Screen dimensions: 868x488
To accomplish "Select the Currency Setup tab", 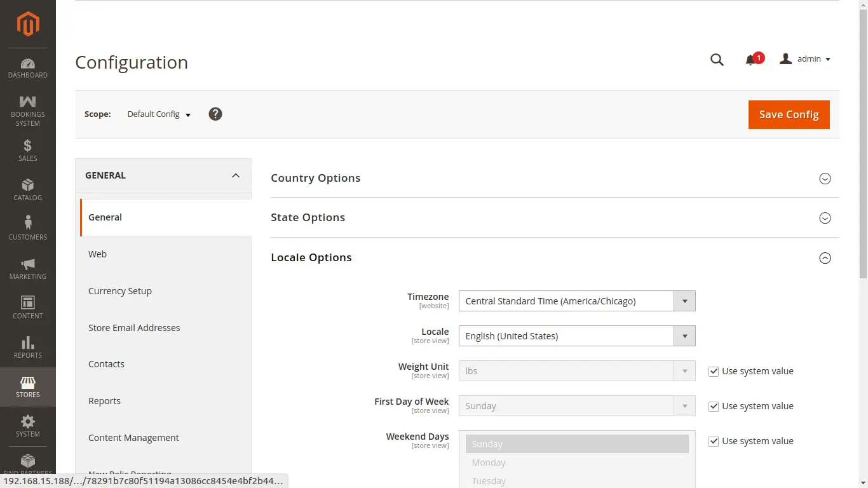I will pos(120,291).
